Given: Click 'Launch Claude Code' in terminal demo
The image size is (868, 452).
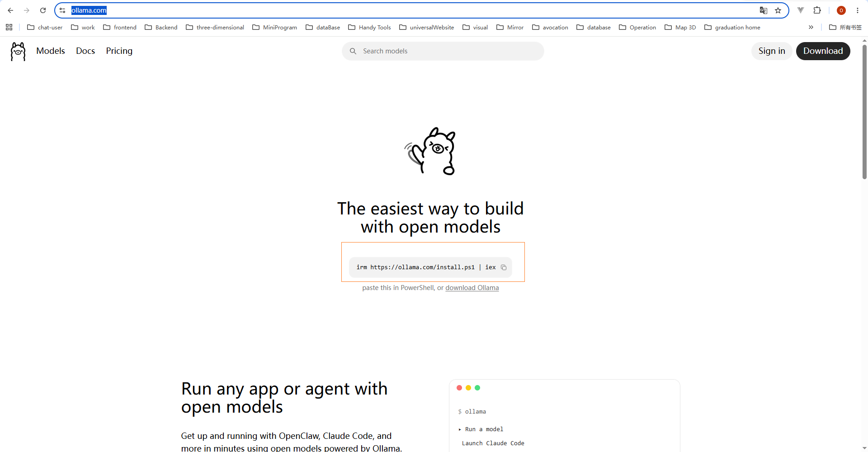Looking at the screenshot, I should (493, 443).
